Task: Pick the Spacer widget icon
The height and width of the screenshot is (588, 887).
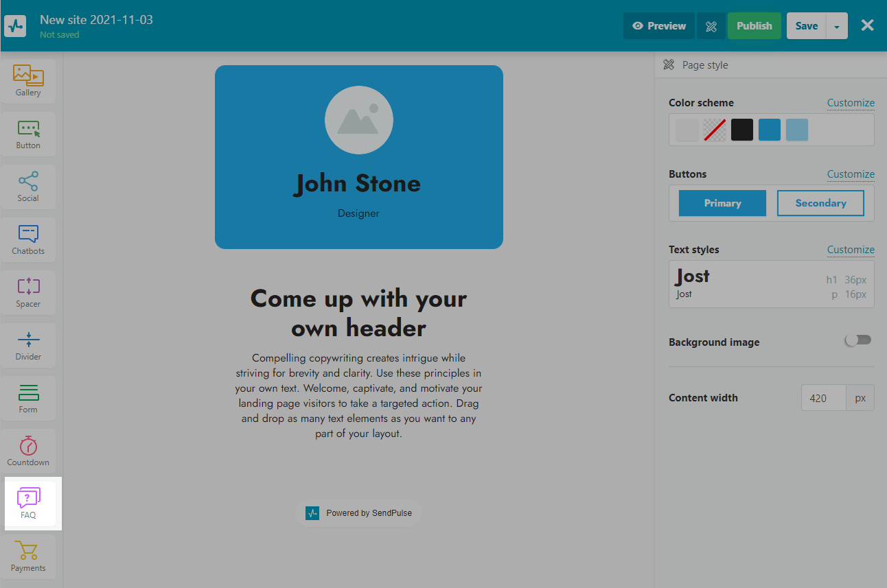Action: click(28, 292)
